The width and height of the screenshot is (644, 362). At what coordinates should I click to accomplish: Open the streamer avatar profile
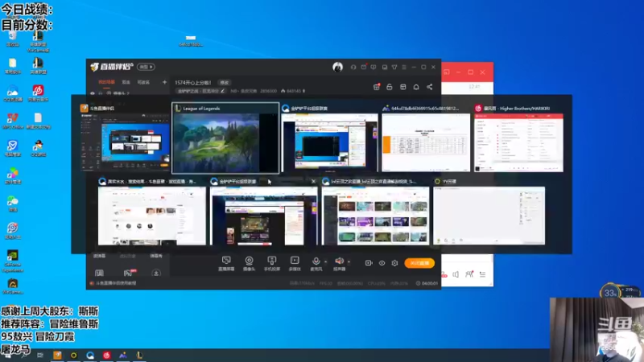coord(337,67)
